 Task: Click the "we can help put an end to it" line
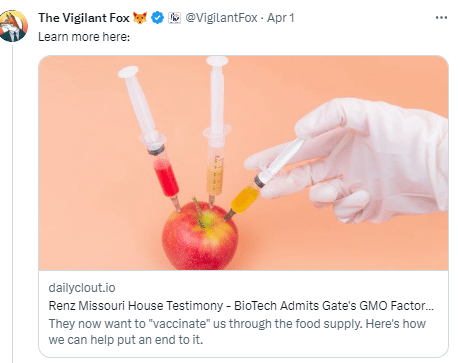click(x=126, y=340)
